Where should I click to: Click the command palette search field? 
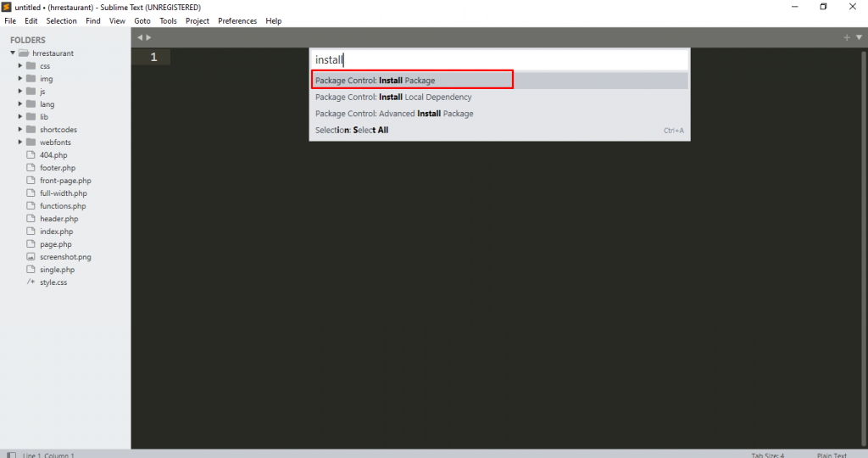[499, 59]
